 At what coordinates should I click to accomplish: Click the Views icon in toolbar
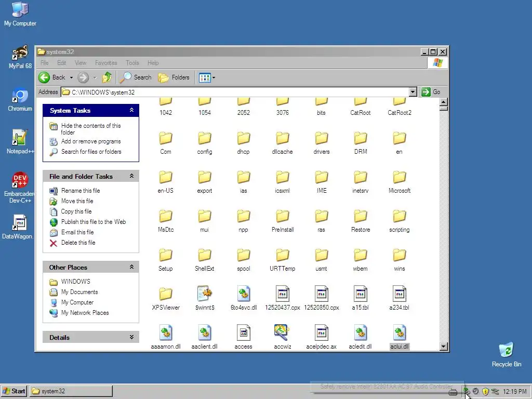205,78
